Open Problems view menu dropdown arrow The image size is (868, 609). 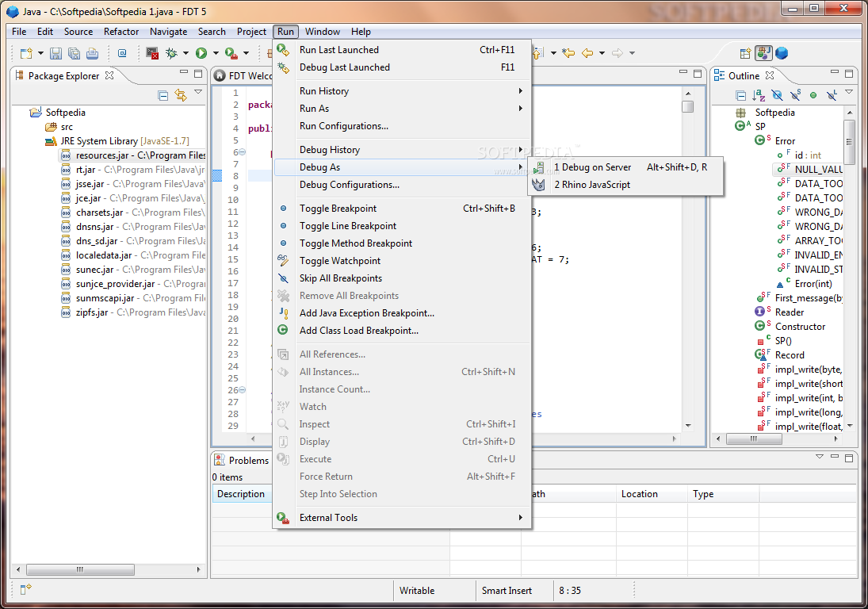point(820,458)
